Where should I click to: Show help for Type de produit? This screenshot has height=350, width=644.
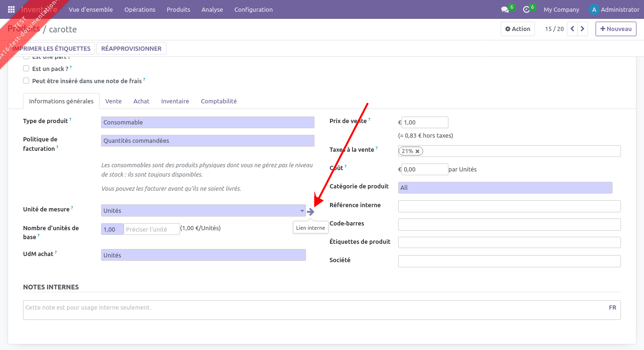[71, 119]
